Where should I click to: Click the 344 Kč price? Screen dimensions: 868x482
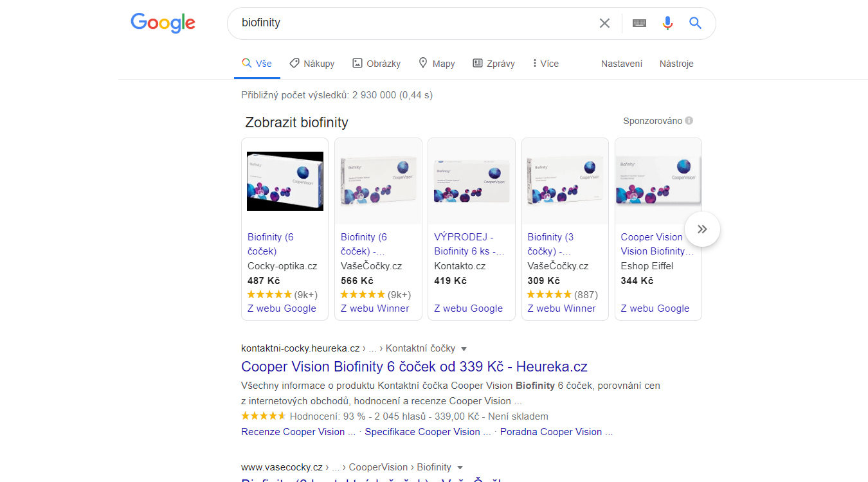click(x=637, y=281)
